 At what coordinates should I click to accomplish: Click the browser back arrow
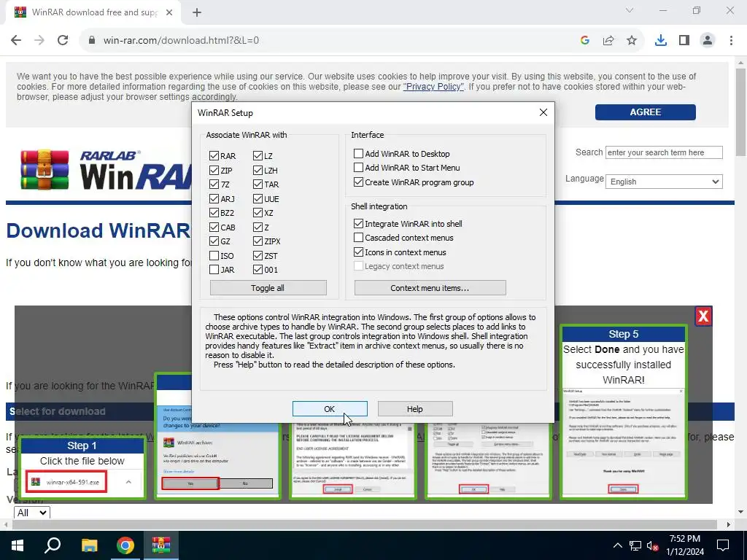16,40
